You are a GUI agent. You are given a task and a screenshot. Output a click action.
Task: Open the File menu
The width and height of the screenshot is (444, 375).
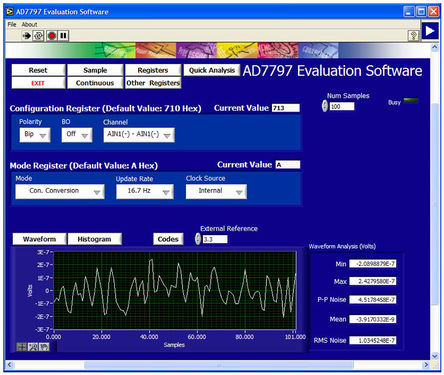(12, 25)
